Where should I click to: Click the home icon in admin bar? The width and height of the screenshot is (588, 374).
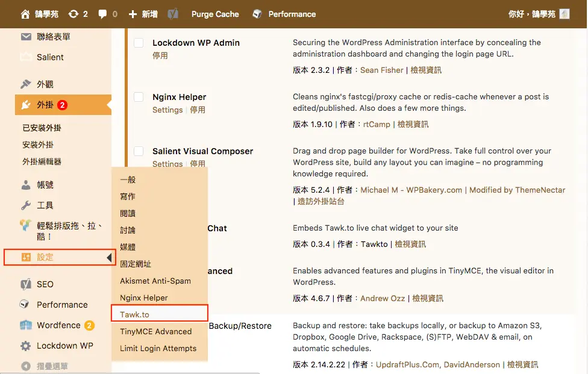(25, 14)
